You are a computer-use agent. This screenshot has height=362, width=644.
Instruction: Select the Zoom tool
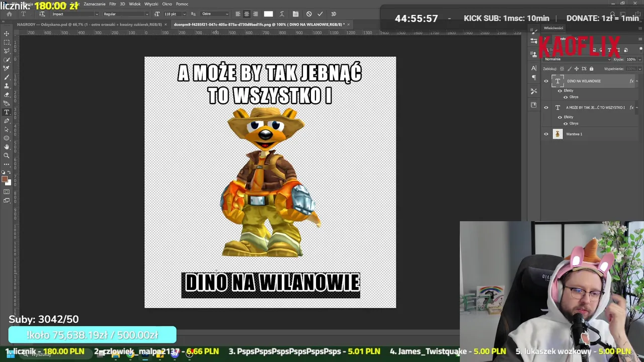click(x=7, y=155)
